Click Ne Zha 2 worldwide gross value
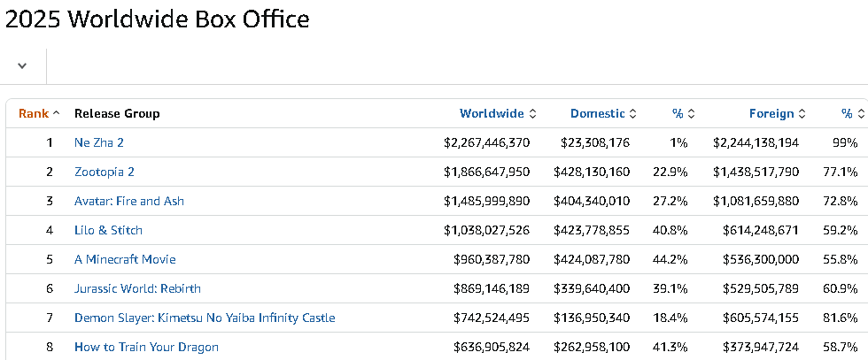 pyautogui.click(x=486, y=142)
